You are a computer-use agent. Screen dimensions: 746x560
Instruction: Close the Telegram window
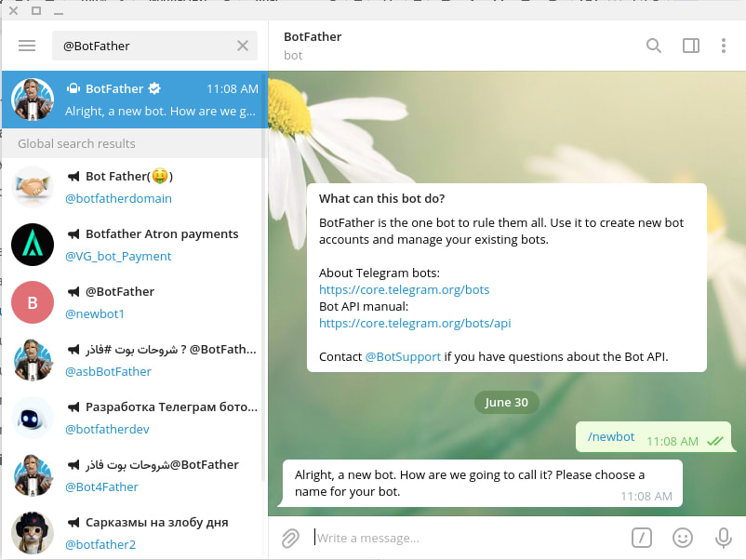14,10
